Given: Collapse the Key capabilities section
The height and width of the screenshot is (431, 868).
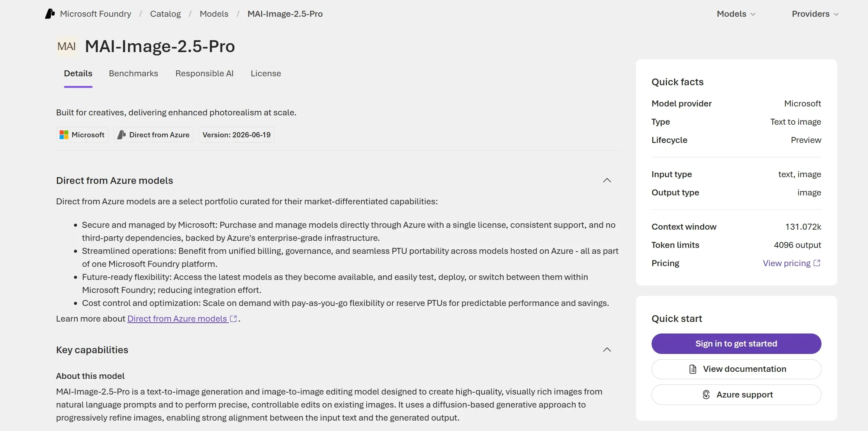Looking at the screenshot, I should point(607,350).
